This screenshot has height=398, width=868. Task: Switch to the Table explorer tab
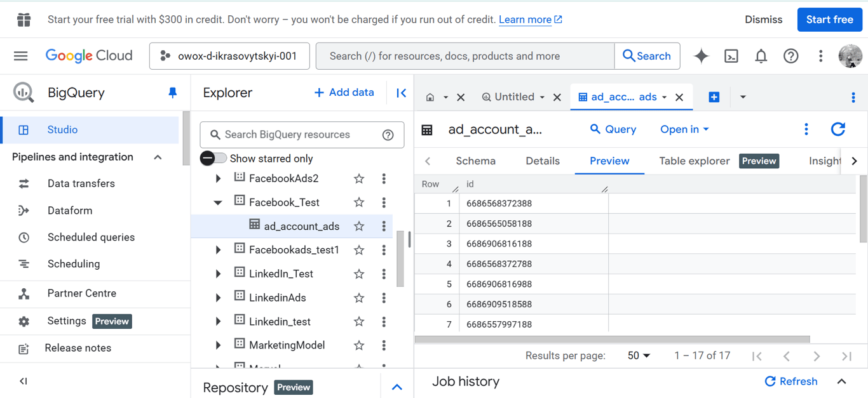(695, 161)
